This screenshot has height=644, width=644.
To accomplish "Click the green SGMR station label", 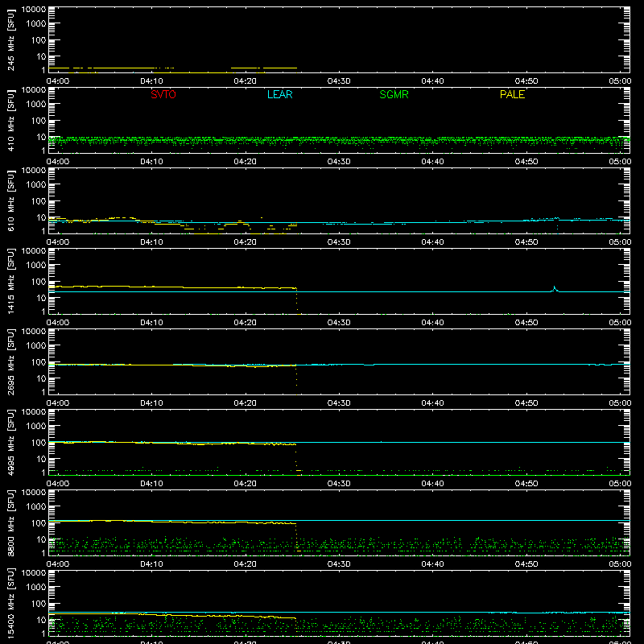I will click(x=394, y=94).
